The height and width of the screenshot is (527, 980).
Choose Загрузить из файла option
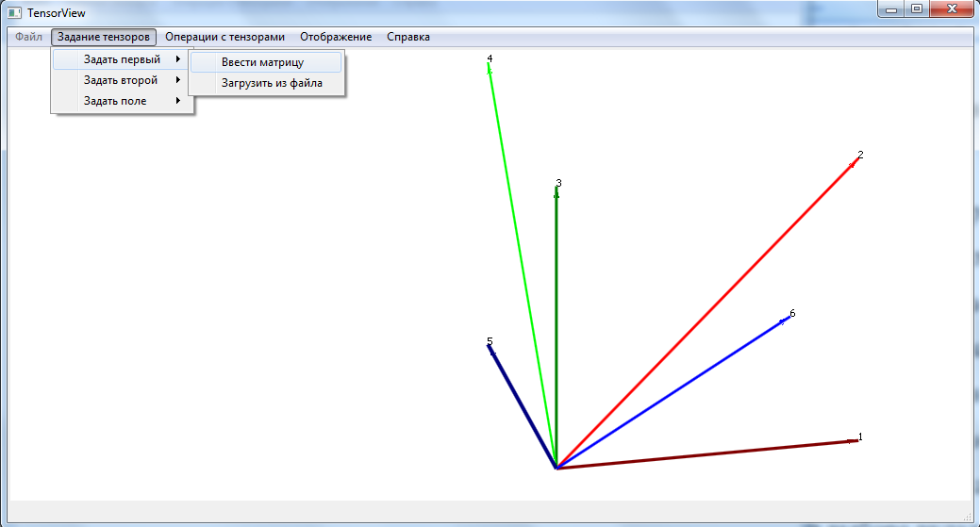(266, 83)
